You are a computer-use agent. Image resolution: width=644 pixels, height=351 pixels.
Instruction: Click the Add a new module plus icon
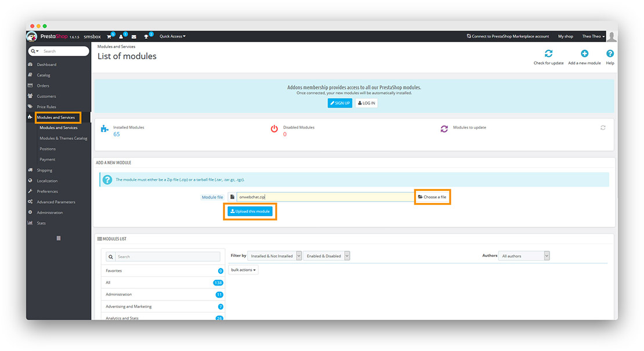click(x=584, y=53)
